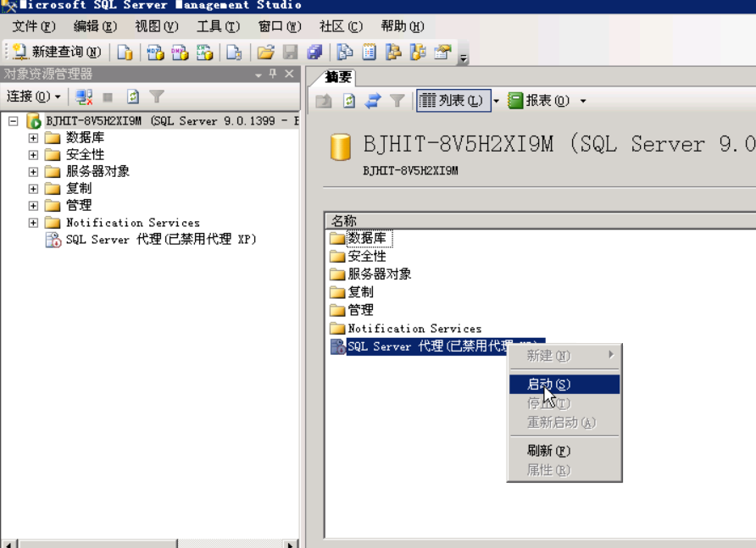
Task: Open main toolbar options overflow arrow
Action: [x=464, y=58]
